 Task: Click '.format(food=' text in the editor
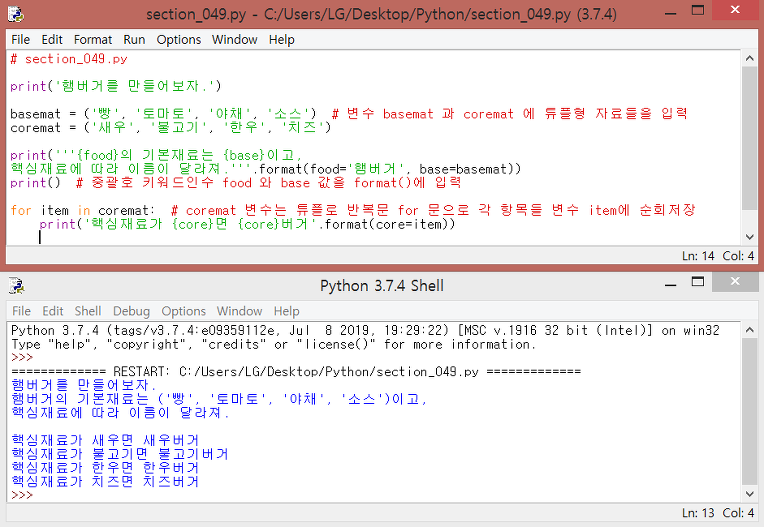pyautogui.click(x=301, y=169)
